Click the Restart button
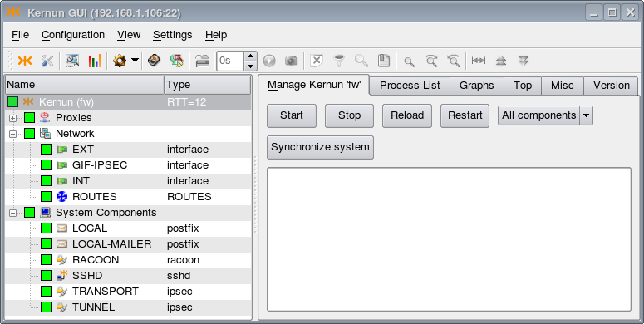644x324 pixels. (465, 115)
